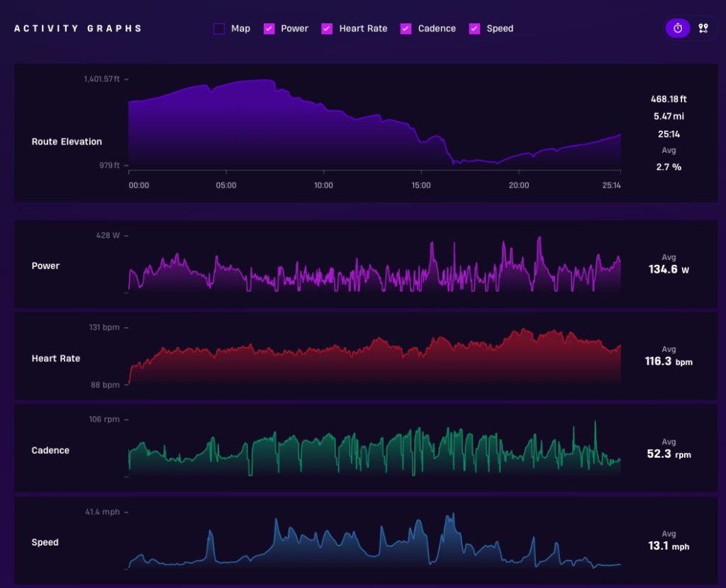Click the 20:00 time axis label
The image size is (726, 588).
518,186
